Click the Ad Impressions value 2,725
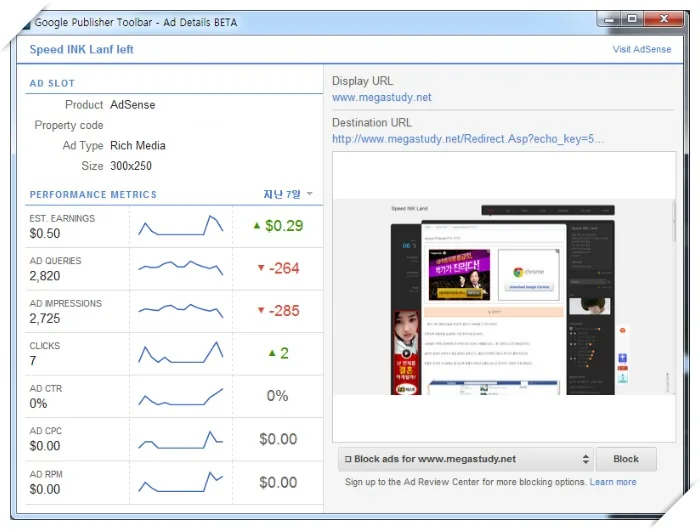This screenshot has width=700, height=530. tap(45, 318)
